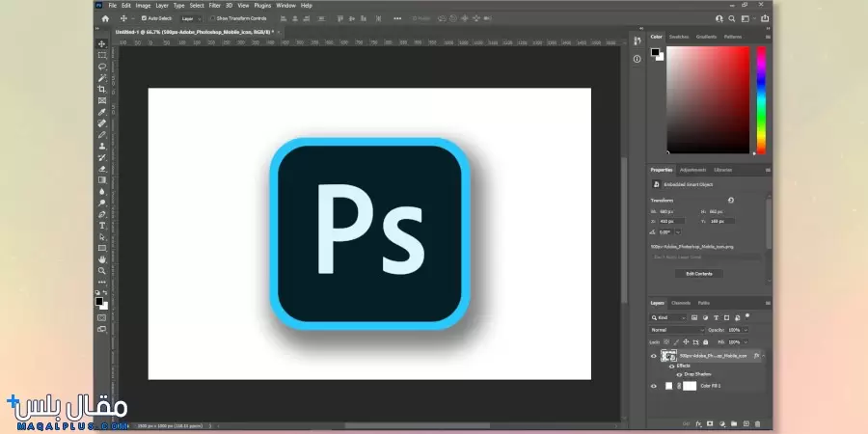
Task: Hide the Drop Shadow effect
Action: point(678,374)
